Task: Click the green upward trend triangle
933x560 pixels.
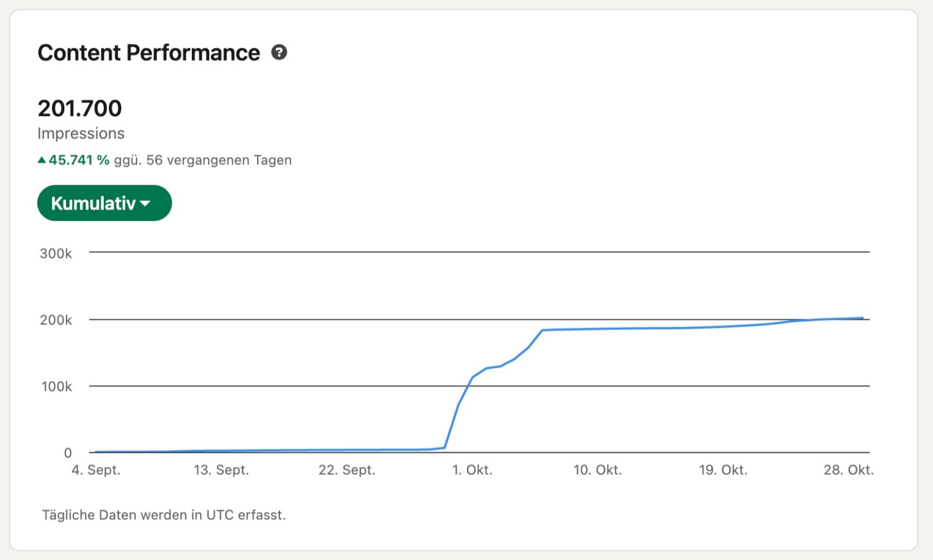Action: coord(41,160)
